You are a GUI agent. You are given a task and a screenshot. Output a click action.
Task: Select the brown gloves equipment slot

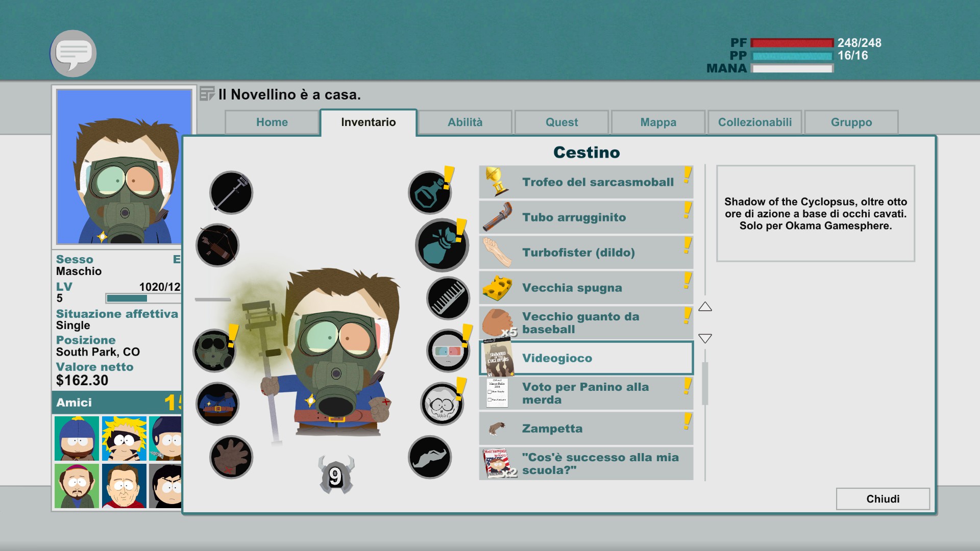231,457
